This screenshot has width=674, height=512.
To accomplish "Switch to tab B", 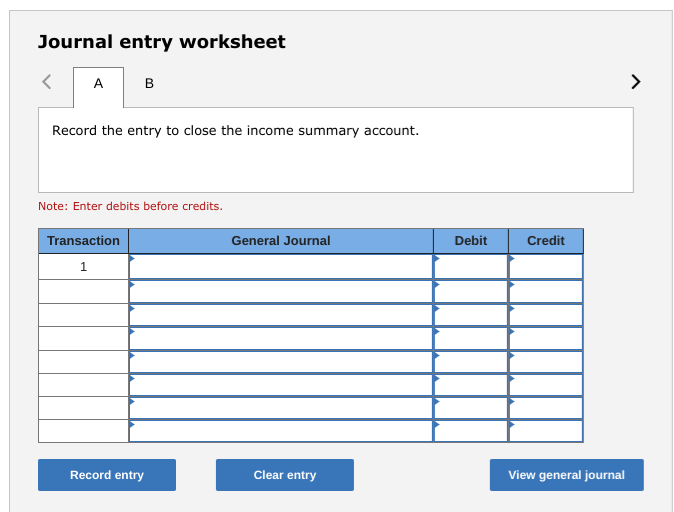I will 149,83.
